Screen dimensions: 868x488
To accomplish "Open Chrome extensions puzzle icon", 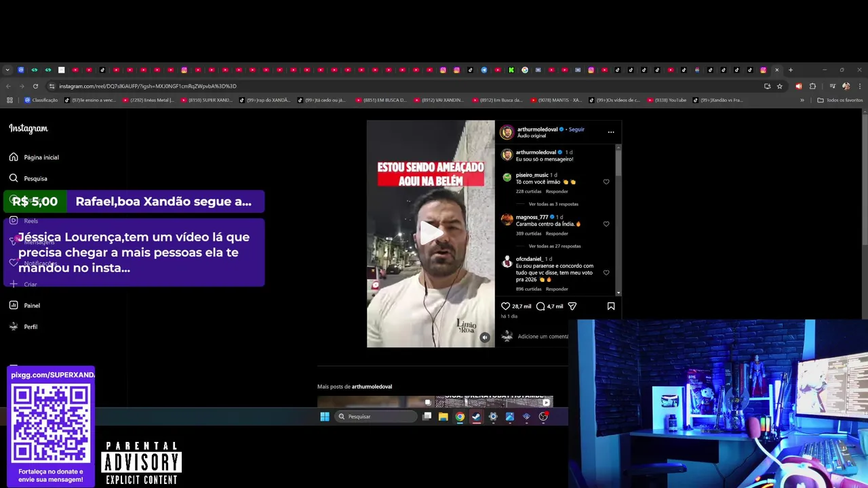I will click(x=812, y=86).
